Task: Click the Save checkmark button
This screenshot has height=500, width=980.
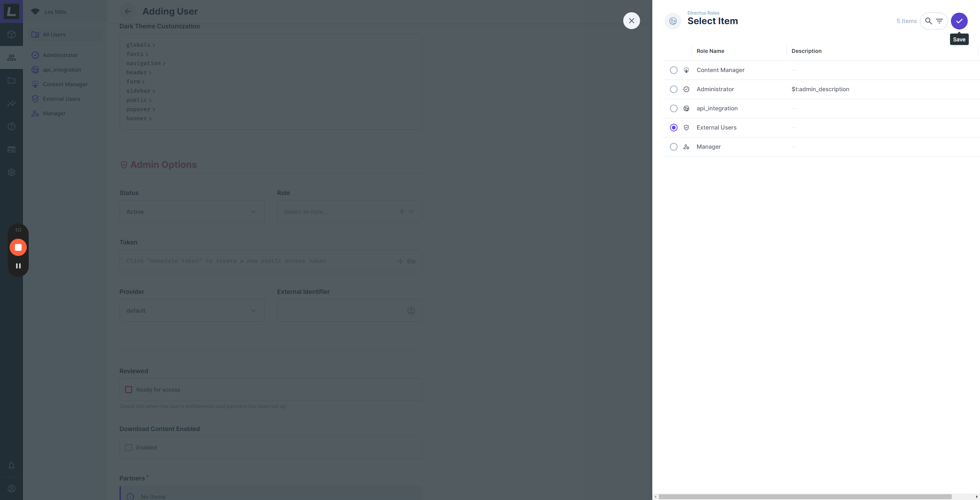Action: (x=959, y=21)
